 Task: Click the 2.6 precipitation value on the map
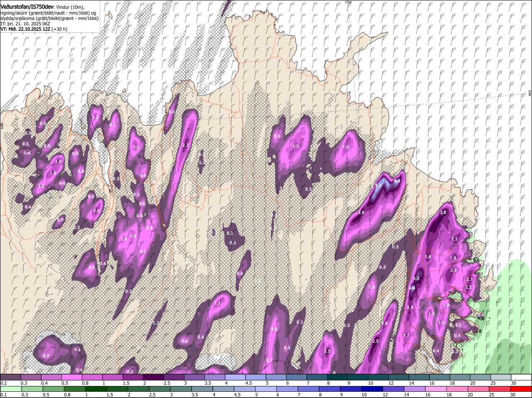361,212
